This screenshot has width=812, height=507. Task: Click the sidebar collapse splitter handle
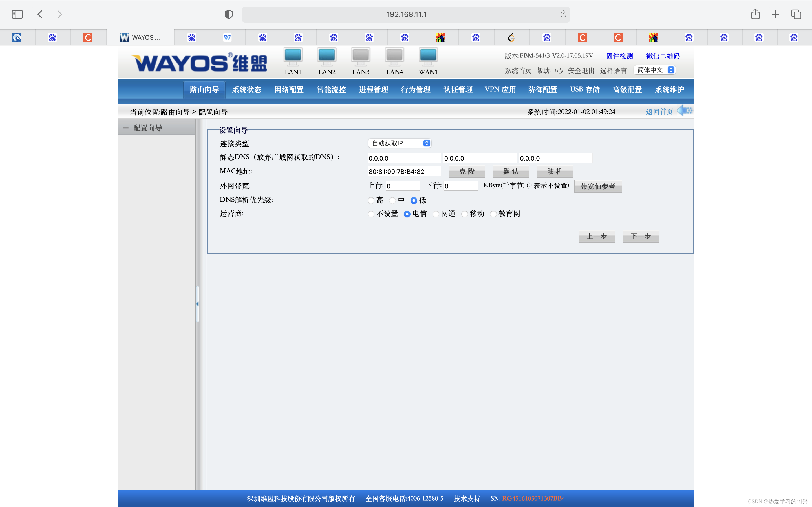click(197, 304)
